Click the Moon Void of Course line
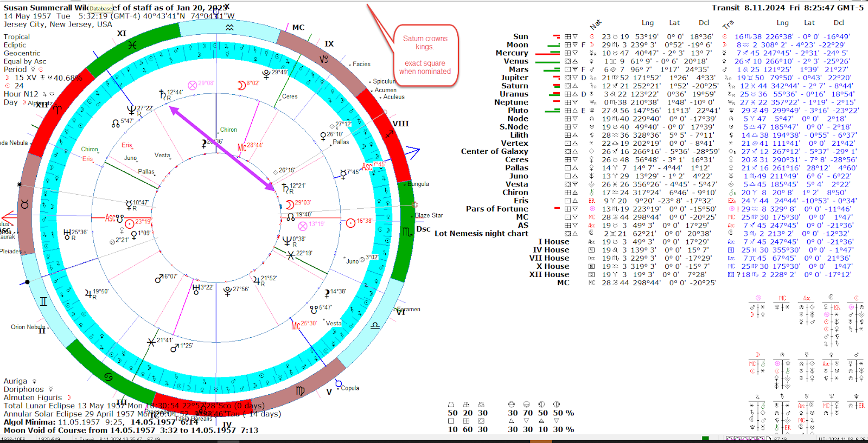This screenshot has width=868, height=443. [131, 430]
